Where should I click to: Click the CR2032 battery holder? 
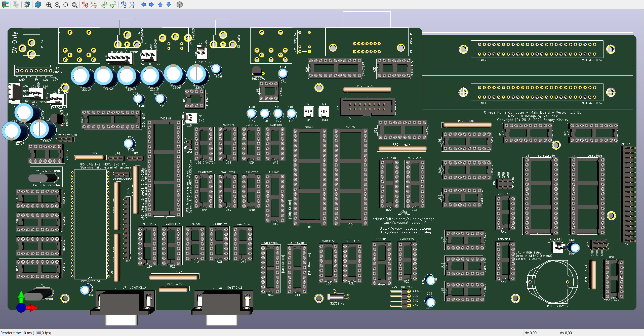click(x=552, y=282)
